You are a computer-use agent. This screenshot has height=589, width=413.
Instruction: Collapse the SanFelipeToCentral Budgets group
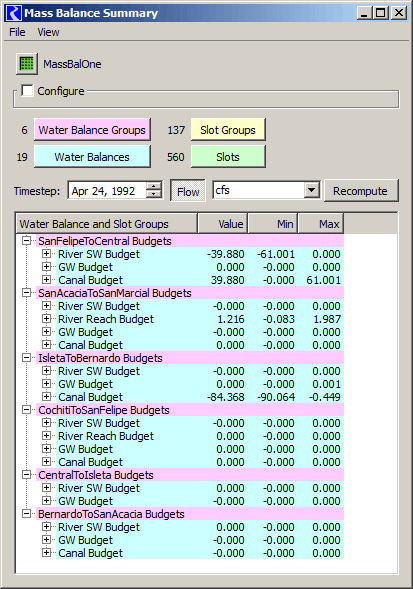click(x=26, y=241)
